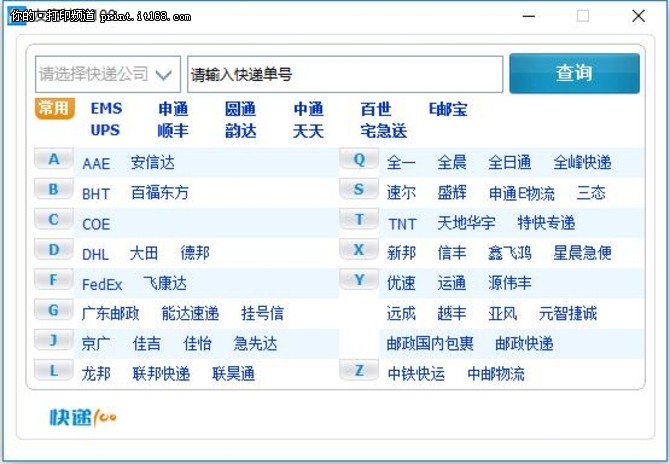Choose 挂号信 option
This screenshot has height=464, width=670.
pyautogui.click(x=262, y=313)
